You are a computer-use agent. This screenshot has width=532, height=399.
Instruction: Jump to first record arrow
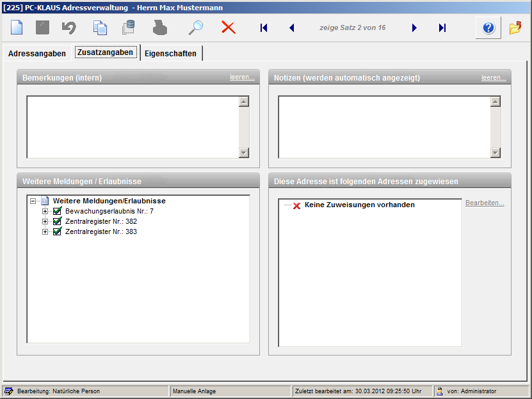(x=264, y=28)
